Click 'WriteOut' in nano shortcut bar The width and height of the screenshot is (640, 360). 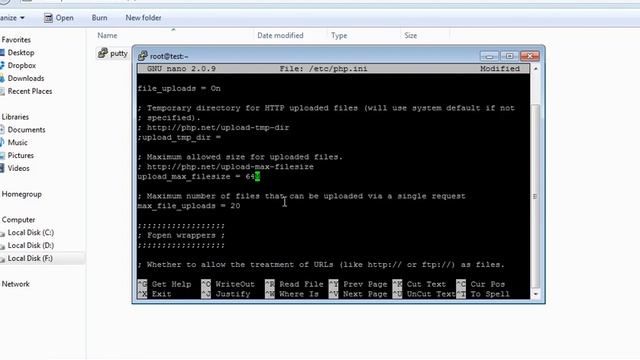[235, 284]
